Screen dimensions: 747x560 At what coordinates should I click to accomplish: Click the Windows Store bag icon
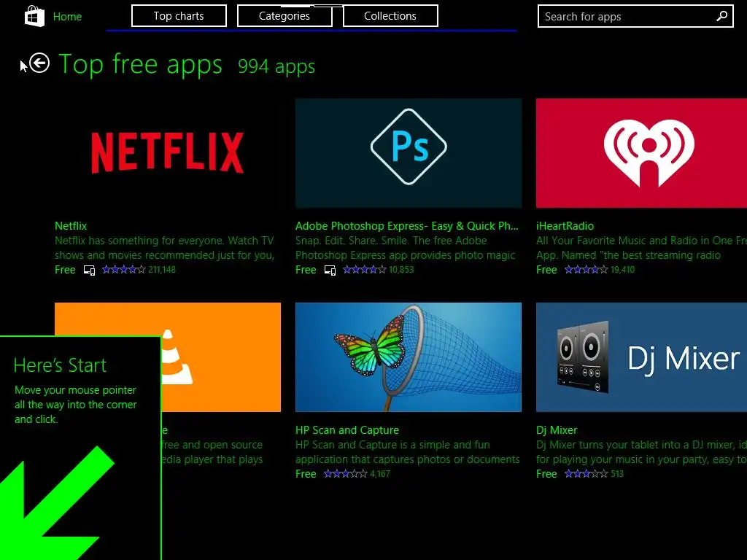point(34,16)
